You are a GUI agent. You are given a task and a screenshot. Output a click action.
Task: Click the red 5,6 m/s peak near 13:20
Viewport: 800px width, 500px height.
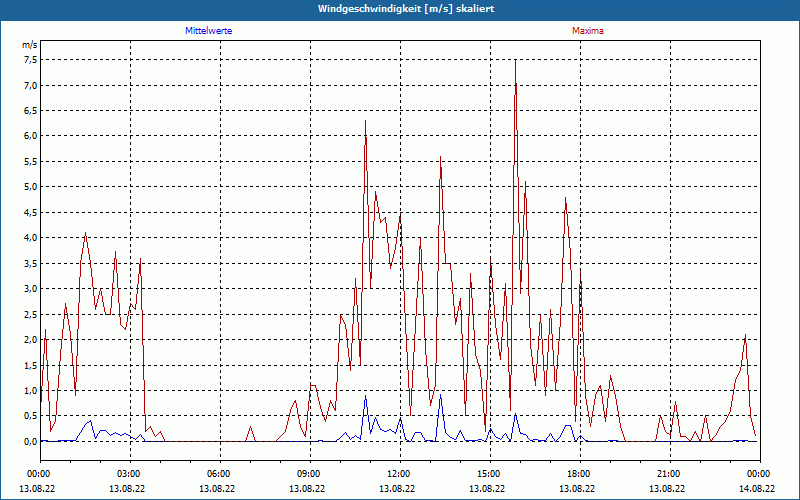tap(440, 157)
